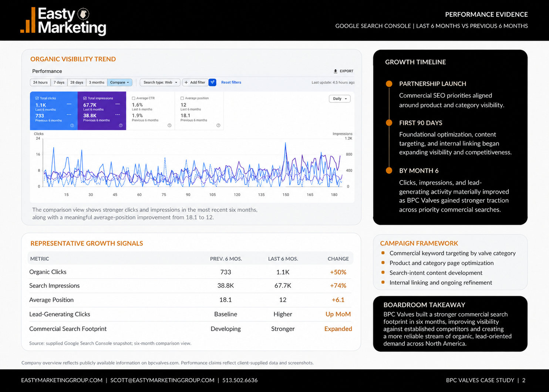
Task: Uncheck the Total clicks checkbox
Action: 37,98
